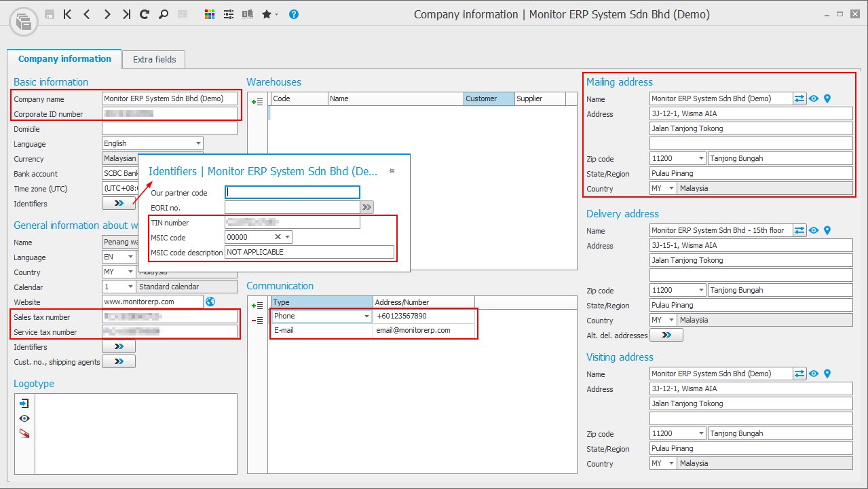Click the Company name field
Screen dimensions: 868x489
(x=170, y=99)
